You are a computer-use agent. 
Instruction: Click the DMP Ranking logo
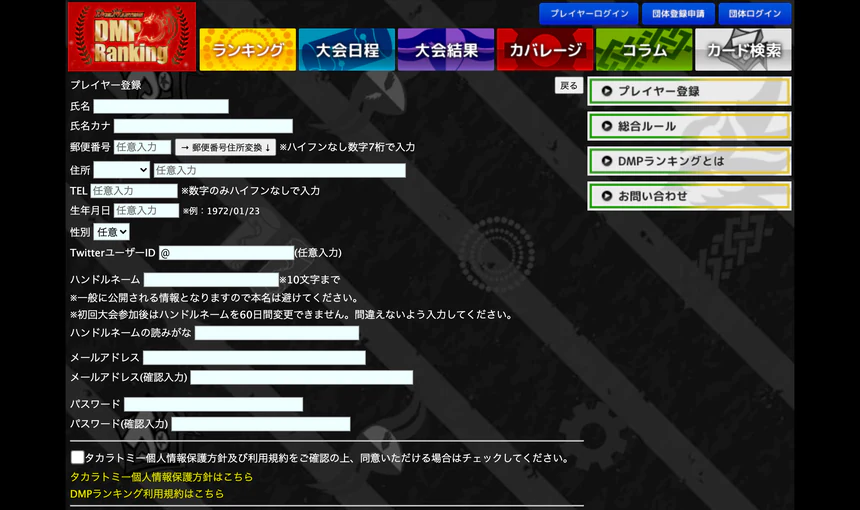(x=132, y=37)
